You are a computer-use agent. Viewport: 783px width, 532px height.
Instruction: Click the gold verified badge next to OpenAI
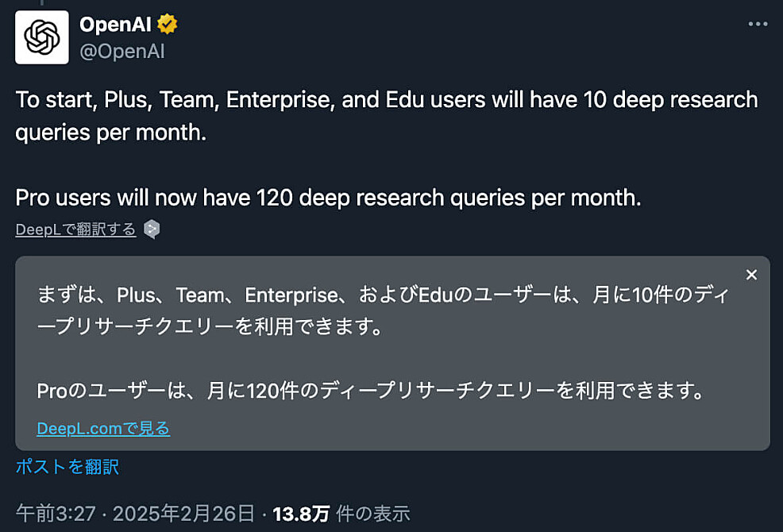168,24
